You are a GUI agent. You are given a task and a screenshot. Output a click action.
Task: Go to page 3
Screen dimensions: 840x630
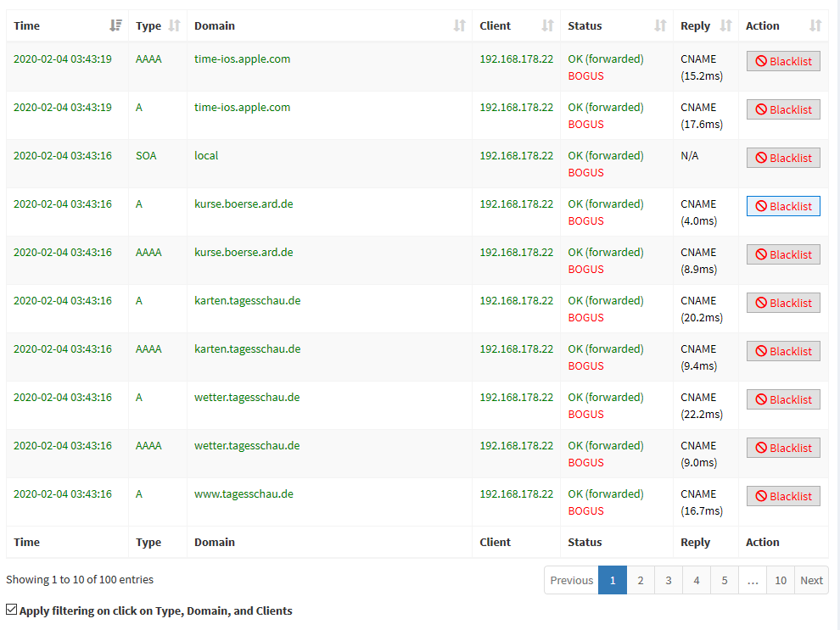click(x=669, y=580)
